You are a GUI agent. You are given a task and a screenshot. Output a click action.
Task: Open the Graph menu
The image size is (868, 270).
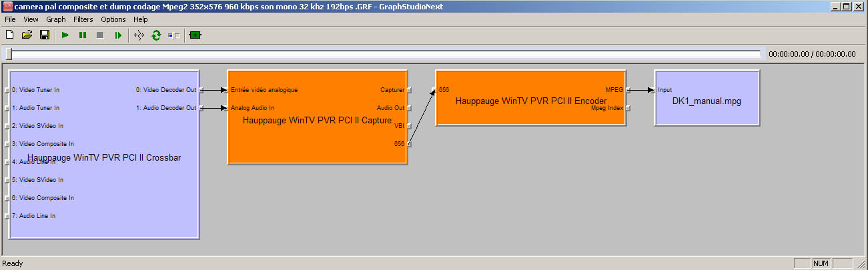tap(56, 19)
